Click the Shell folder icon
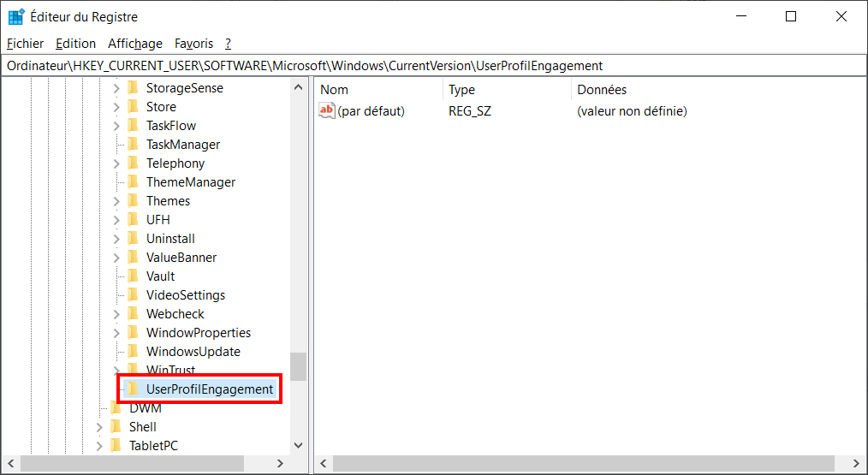This screenshot has width=868, height=475. (x=116, y=426)
